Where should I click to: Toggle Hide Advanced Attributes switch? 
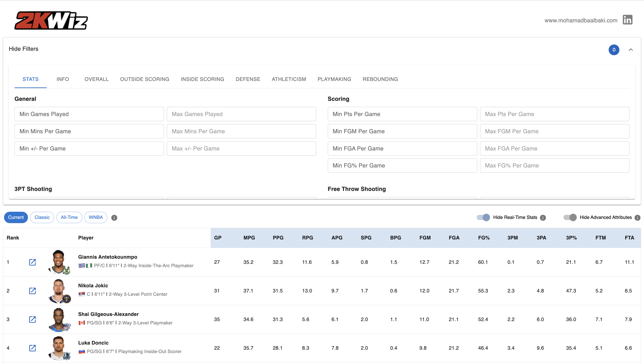click(x=570, y=217)
